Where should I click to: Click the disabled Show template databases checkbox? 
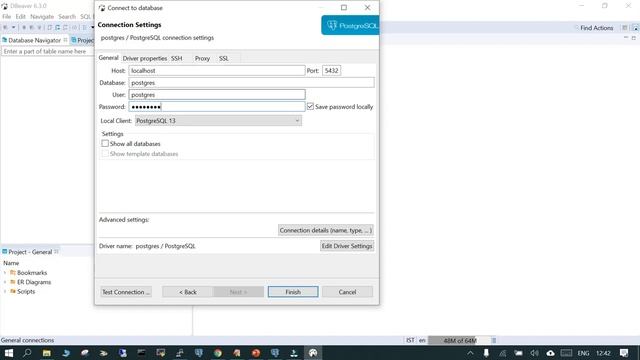[105, 154]
